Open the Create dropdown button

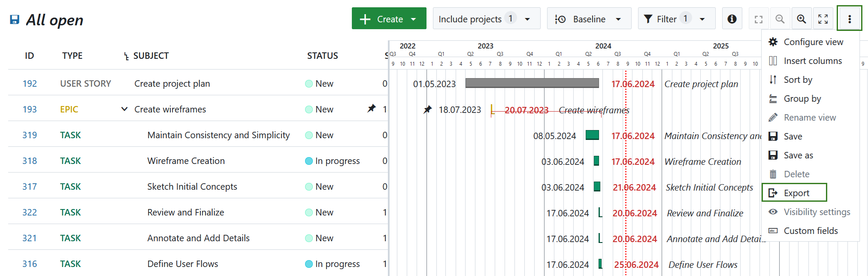389,19
